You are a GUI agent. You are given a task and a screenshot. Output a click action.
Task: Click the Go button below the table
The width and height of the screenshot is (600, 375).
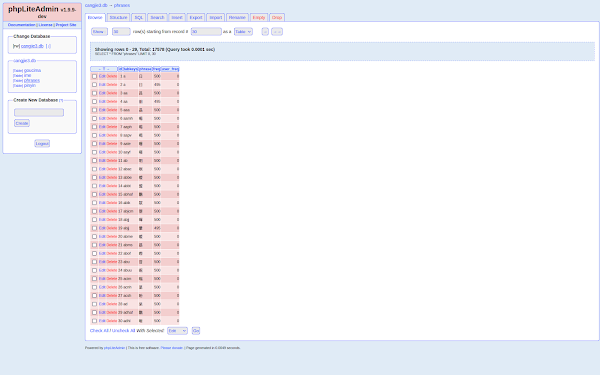click(196, 331)
